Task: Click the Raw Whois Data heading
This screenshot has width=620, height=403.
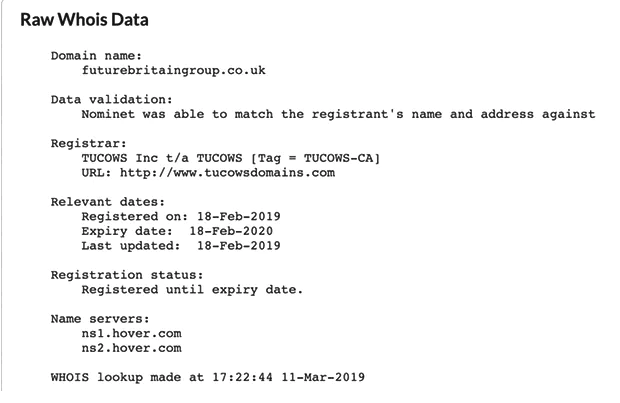Action: pos(84,20)
